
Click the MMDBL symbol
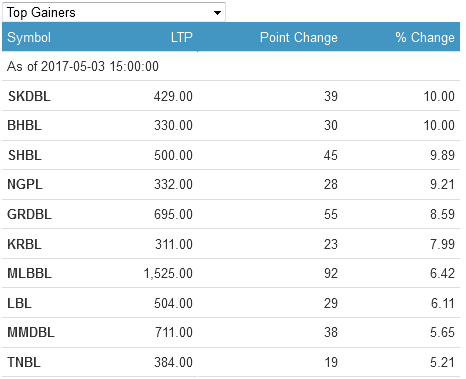[x=31, y=332]
